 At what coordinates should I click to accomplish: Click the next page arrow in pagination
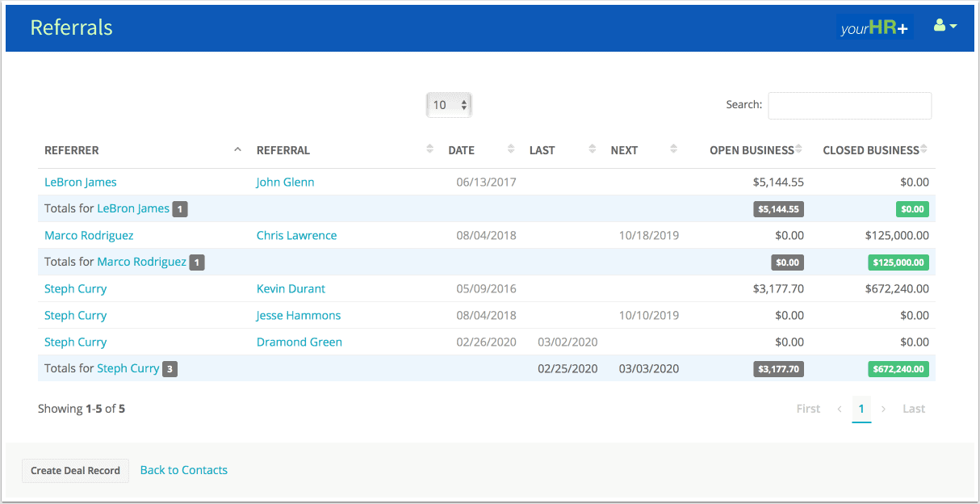pos(883,409)
